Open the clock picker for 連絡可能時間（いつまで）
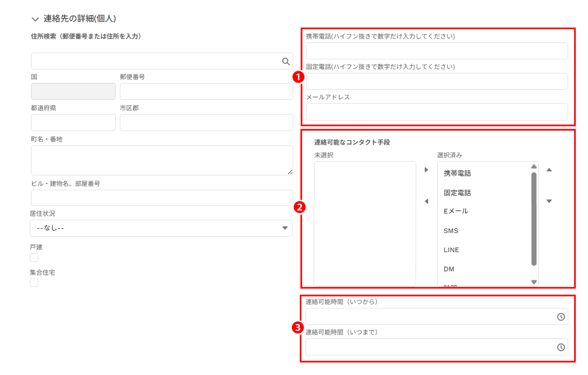 [x=561, y=347]
